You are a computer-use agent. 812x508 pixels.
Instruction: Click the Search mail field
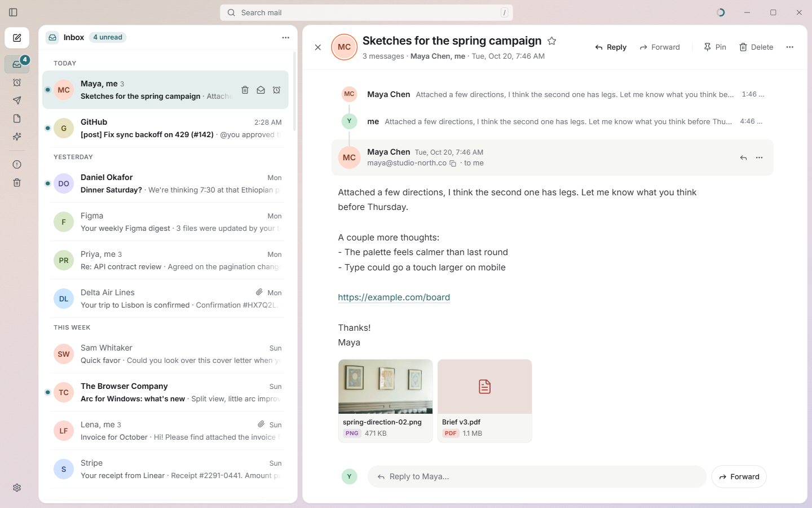click(x=367, y=12)
